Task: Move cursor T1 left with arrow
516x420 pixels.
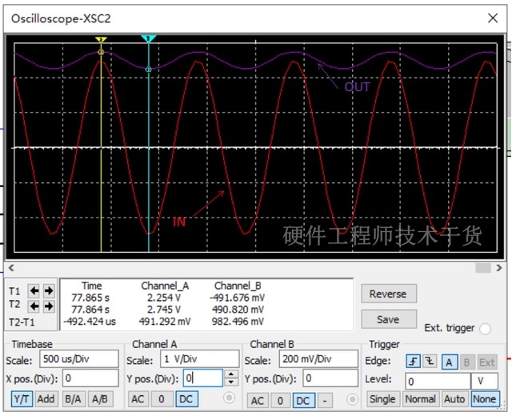Action: [34, 291]
